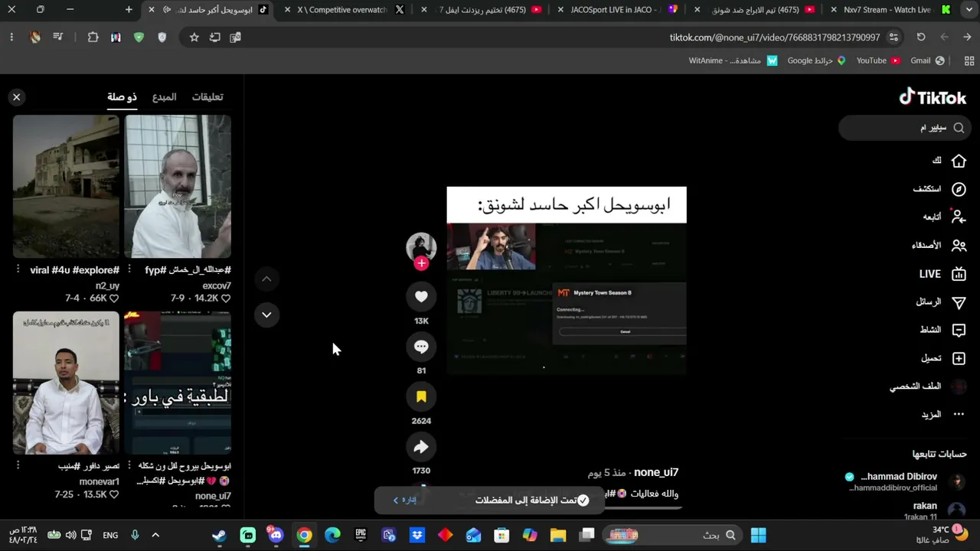Open the comments bubble showing 81

click(x=421, y=347)
